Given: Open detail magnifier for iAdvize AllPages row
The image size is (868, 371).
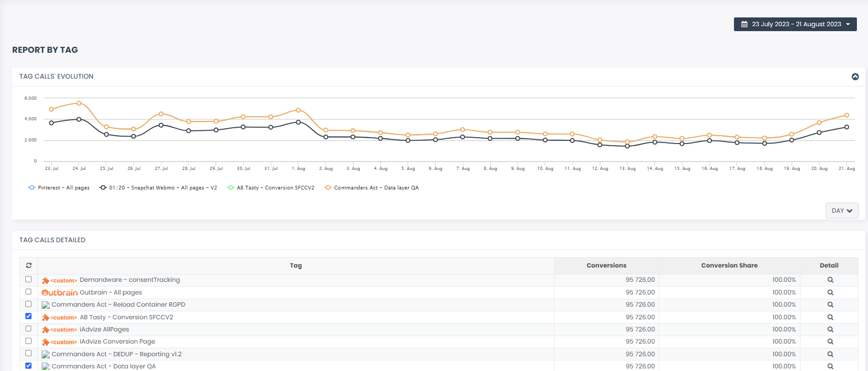Looking at the screenshot, I should (x=830, y=329).
